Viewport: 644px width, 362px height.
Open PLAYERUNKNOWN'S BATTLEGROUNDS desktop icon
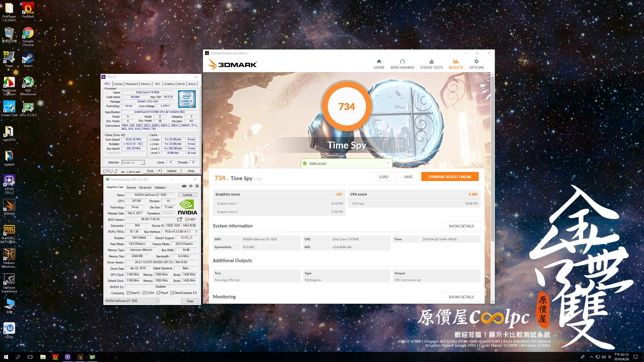click(x=9, y=234)
